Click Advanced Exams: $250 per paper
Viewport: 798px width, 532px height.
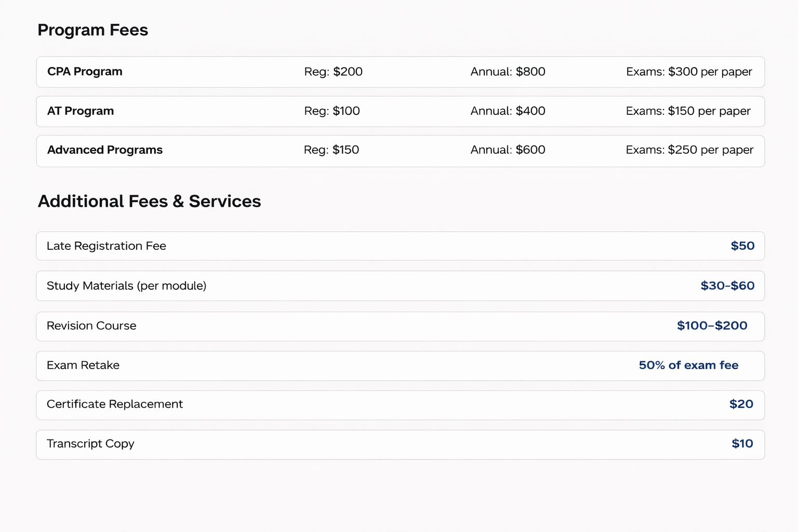pyautogui.click(x=689, y=150)
